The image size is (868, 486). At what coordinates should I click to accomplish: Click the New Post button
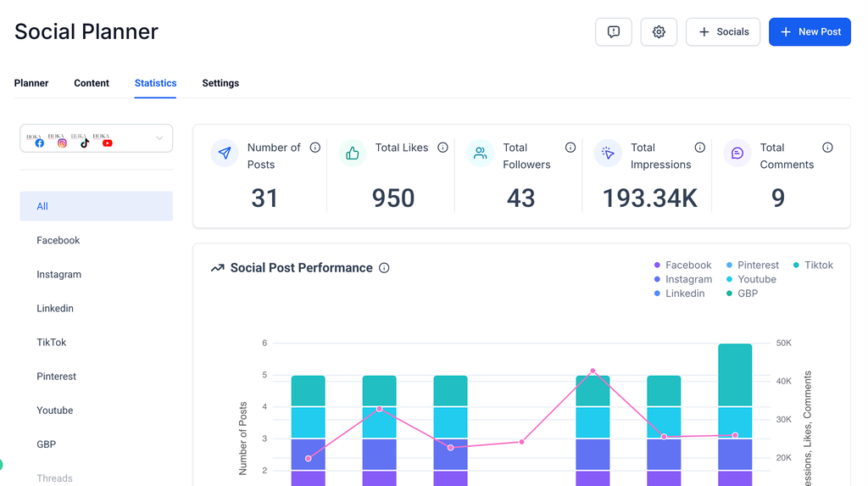point(810,32)
